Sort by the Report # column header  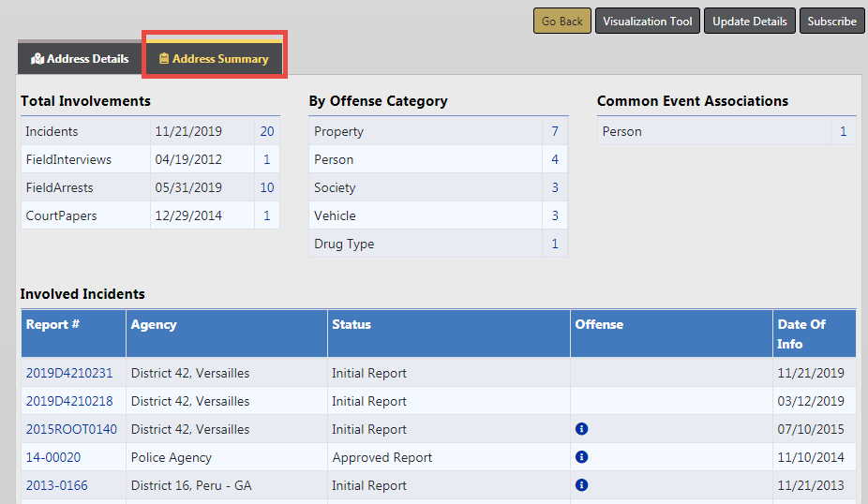pos(52,324)
